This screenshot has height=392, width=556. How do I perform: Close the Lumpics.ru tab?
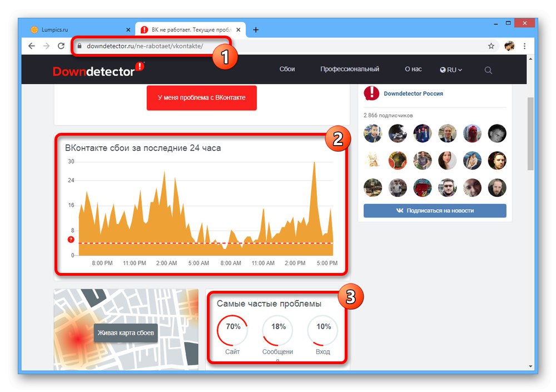tap(128, 30)
